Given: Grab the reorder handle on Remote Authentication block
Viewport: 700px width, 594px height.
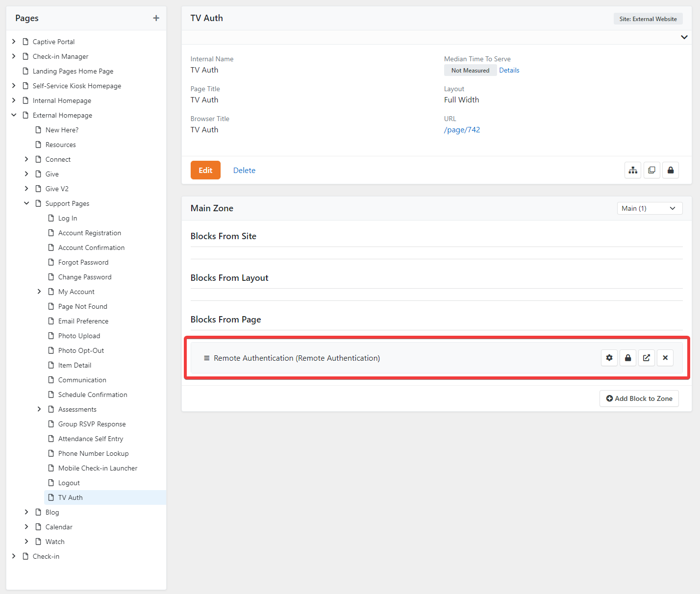Looking at the screenshot, I should (x=206, y=358).
